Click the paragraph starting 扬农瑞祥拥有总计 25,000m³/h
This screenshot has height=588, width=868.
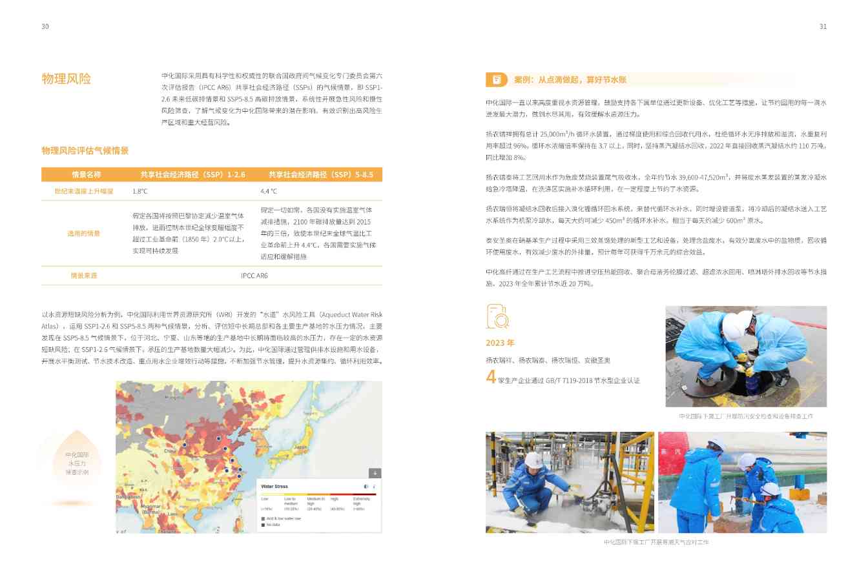656,145
